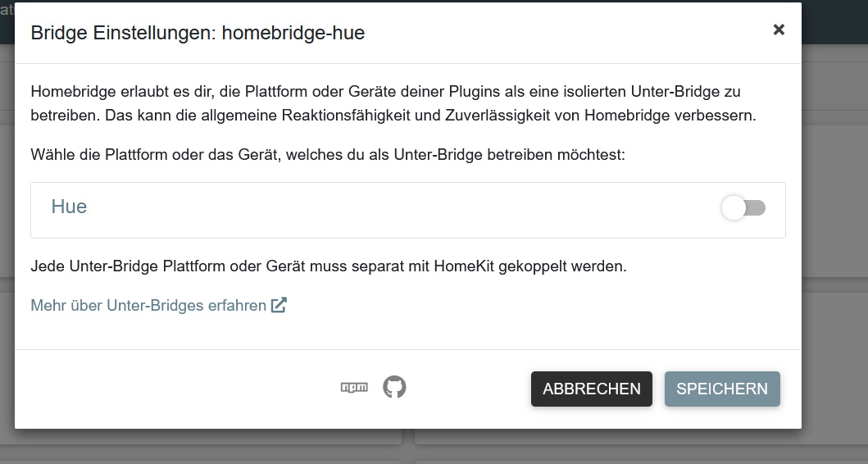Screen dimensions: 868x464
Task: Follow the 'Mehr über Unter-Bridges erfahren' link
Action: click(x=148, y=306)
